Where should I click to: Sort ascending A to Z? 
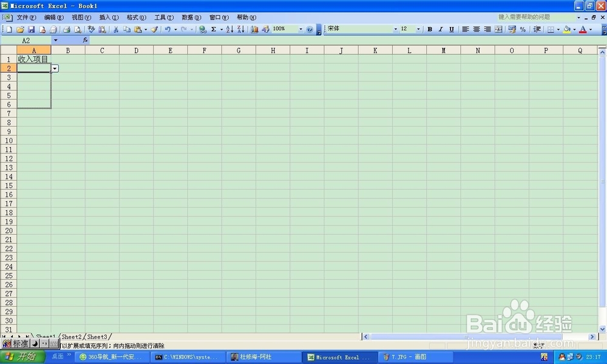229,29
